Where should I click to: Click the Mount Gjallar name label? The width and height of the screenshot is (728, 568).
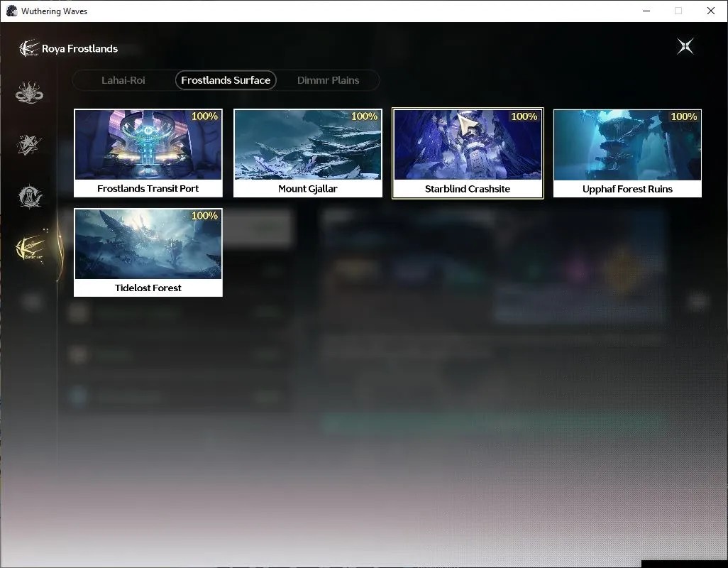coord(308,189)
